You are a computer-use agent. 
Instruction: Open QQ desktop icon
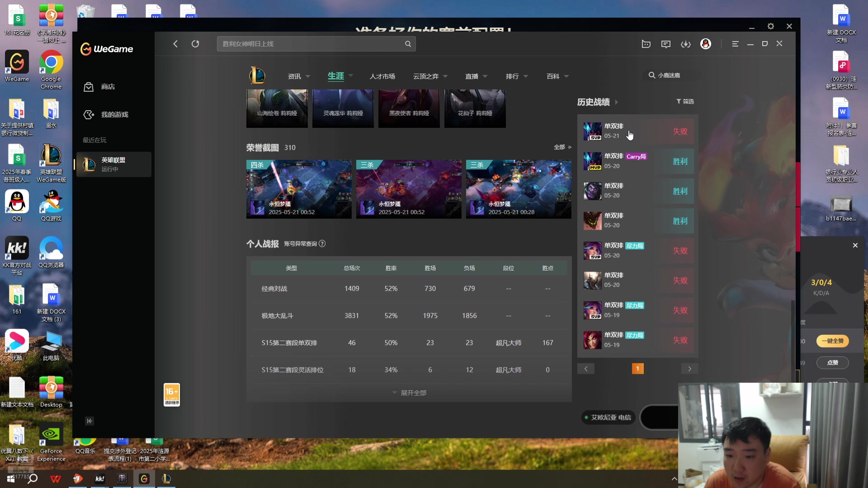click(17, 206)
